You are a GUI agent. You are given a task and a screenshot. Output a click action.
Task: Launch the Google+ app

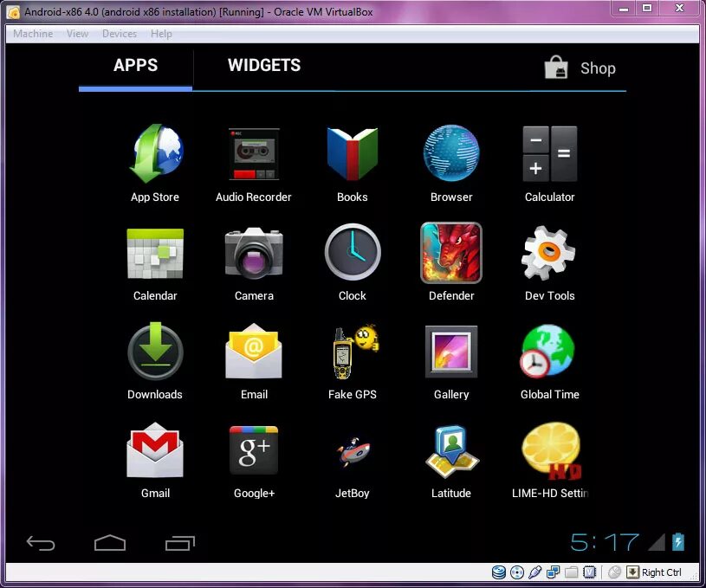[x=254, y=449]
